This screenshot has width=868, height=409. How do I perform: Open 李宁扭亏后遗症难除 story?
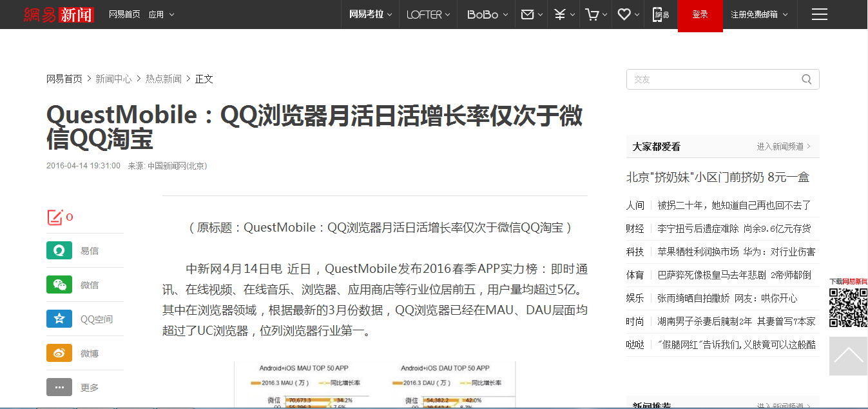pos(734,228)
